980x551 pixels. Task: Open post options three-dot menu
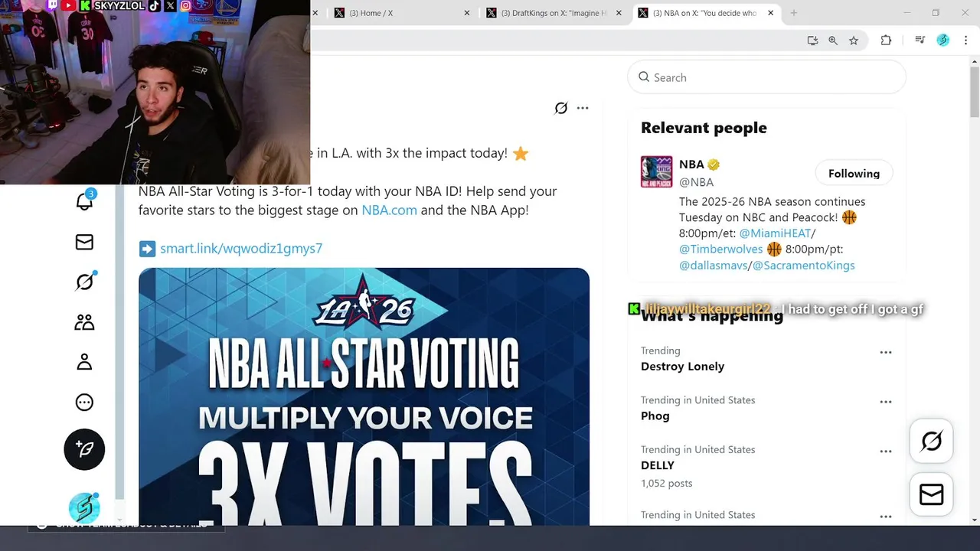tap(583, 108)
